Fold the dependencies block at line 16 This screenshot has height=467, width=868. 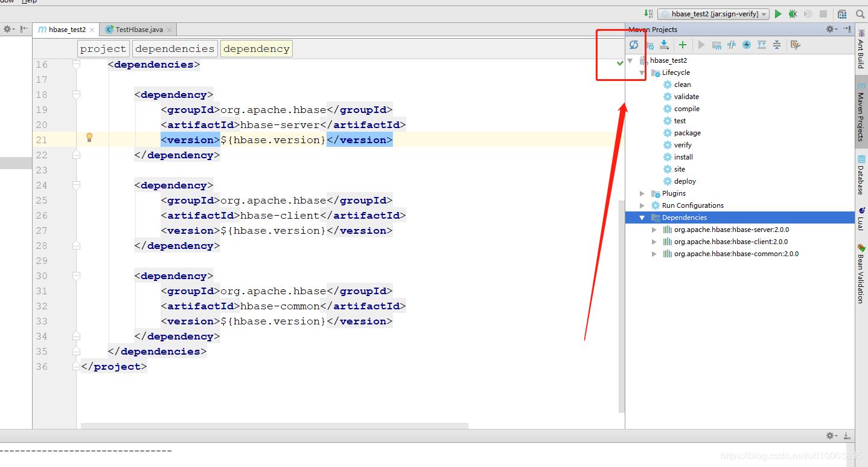76,64
